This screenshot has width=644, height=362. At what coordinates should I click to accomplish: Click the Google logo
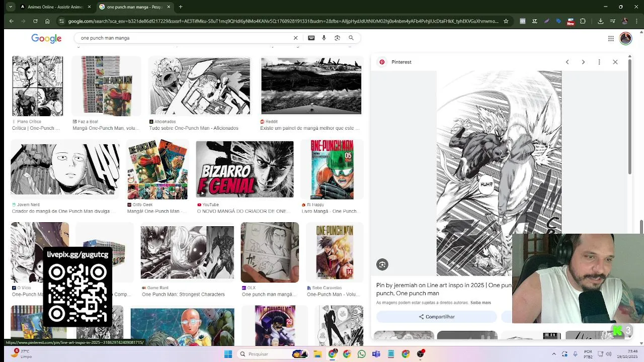point(46,38)
